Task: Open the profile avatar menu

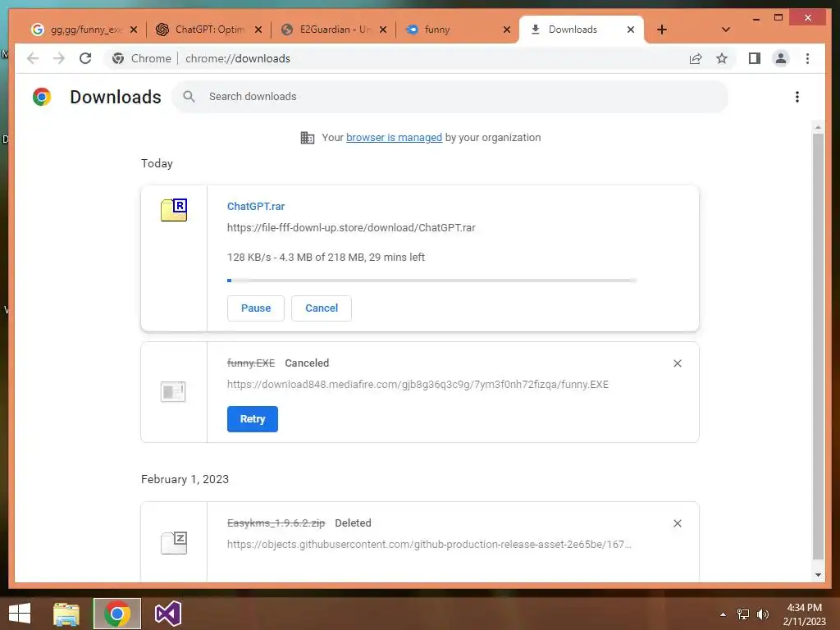Action: (x=781, y=58)
